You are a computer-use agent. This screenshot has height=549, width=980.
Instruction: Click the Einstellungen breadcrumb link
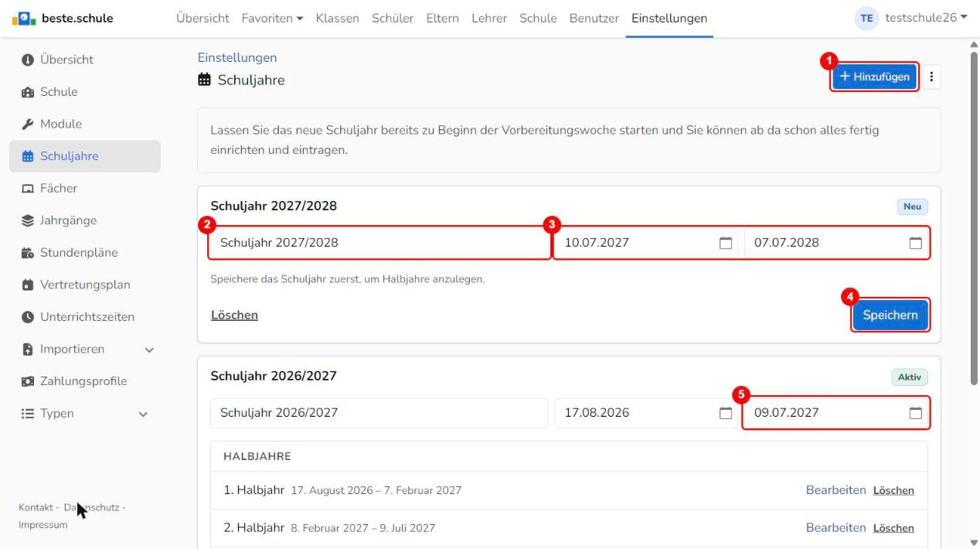pos(237,58)
